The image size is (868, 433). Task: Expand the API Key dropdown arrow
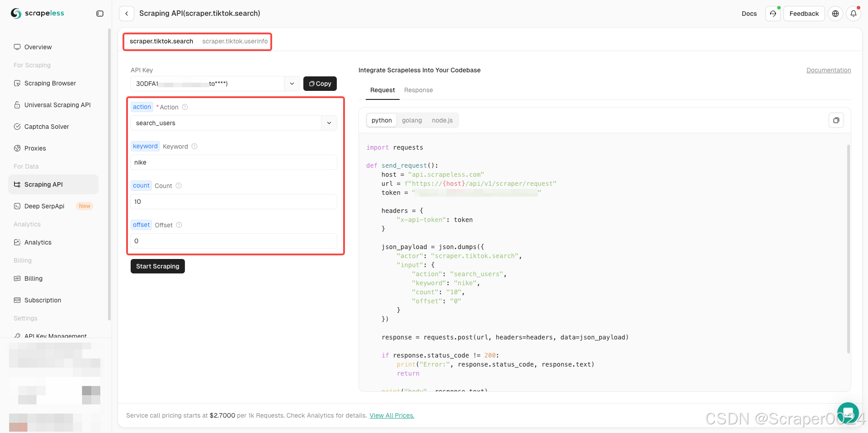(292, 84)
